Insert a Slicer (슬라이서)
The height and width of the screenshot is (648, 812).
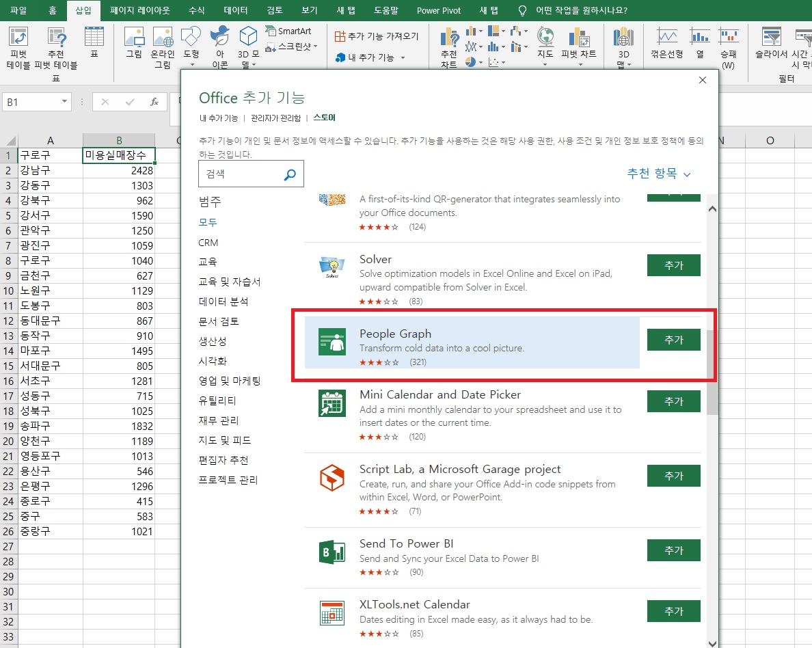[772, 44]
